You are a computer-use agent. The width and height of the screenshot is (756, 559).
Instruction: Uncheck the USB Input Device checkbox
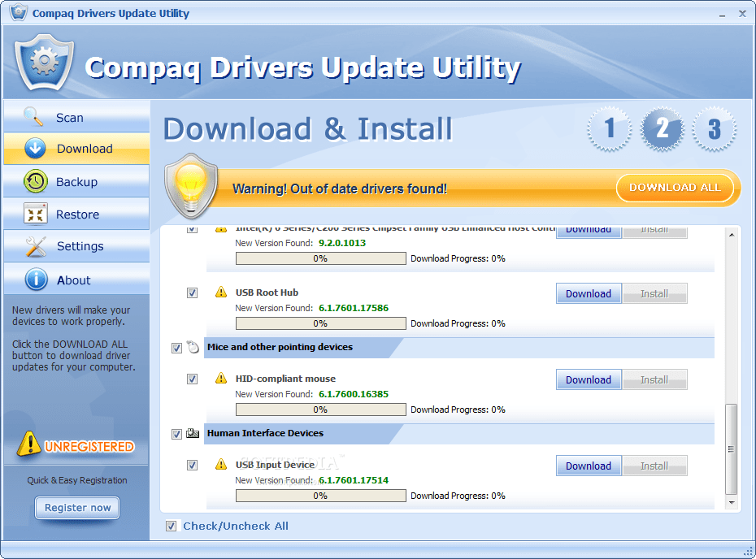192,465
